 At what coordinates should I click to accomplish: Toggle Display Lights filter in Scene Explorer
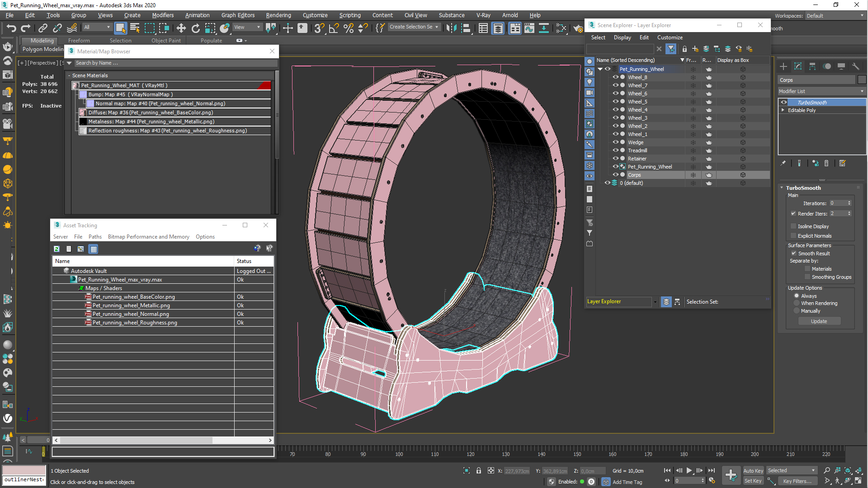[x=590, y=82]
